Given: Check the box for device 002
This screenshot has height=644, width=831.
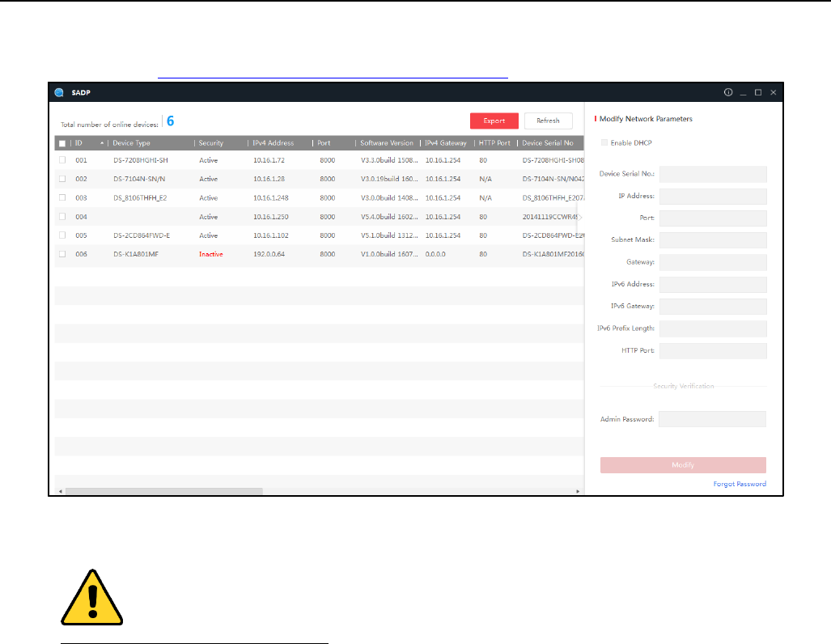Looking at the screenshot, I should tap(62, 179).
